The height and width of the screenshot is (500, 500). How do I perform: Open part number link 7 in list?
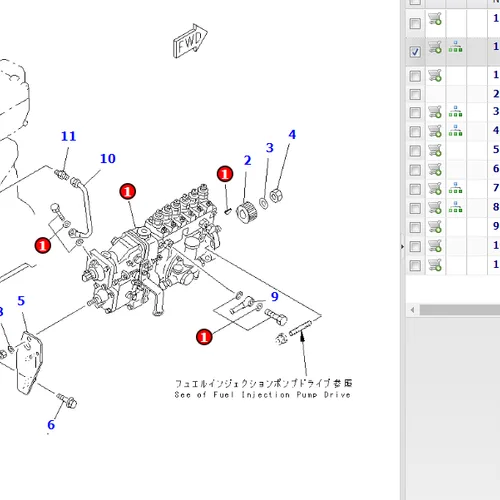(x=496, y=188)
